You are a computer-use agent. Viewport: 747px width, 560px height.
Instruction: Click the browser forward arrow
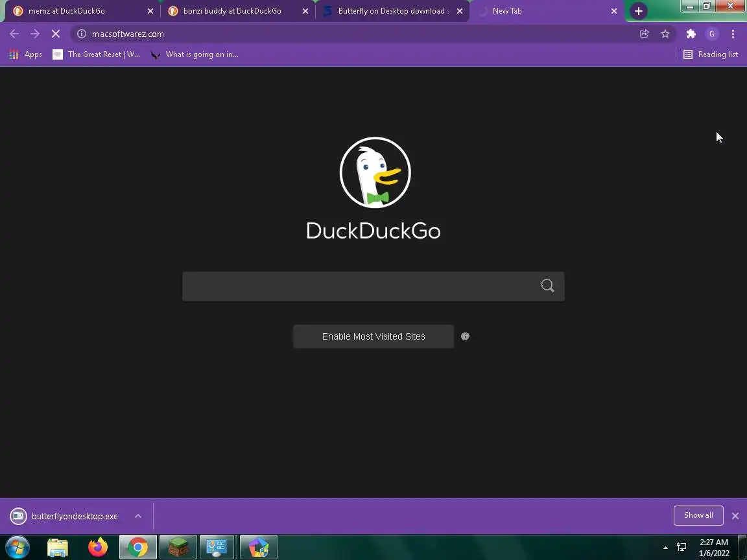pyautogui.click(x=35, y=34)
